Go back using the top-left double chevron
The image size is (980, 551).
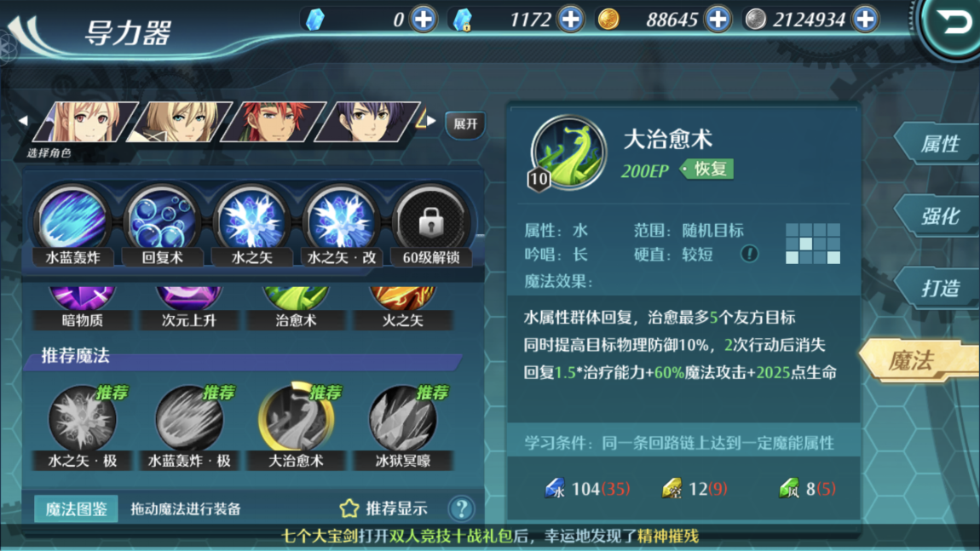pyautogui.click(x=26, y=34)
